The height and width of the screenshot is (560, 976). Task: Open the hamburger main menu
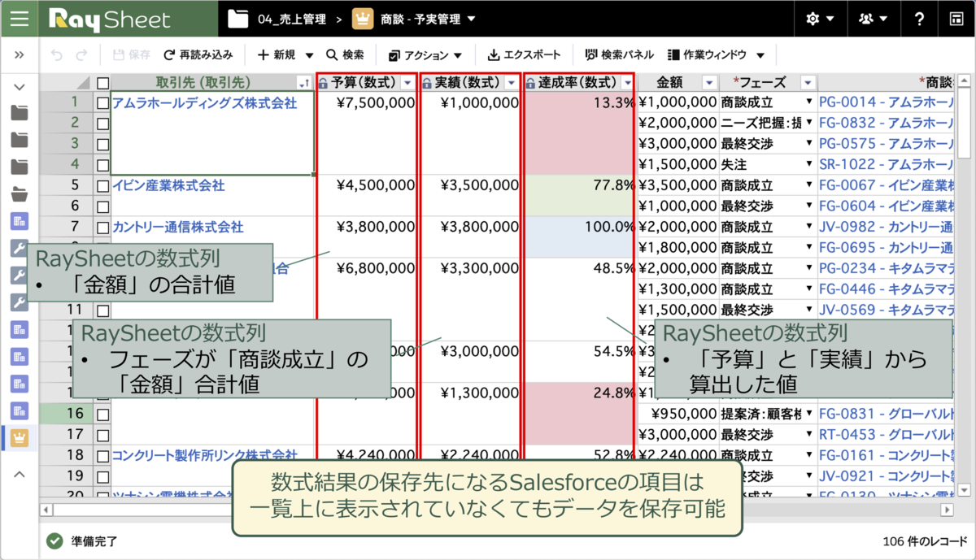pos(19,19)
